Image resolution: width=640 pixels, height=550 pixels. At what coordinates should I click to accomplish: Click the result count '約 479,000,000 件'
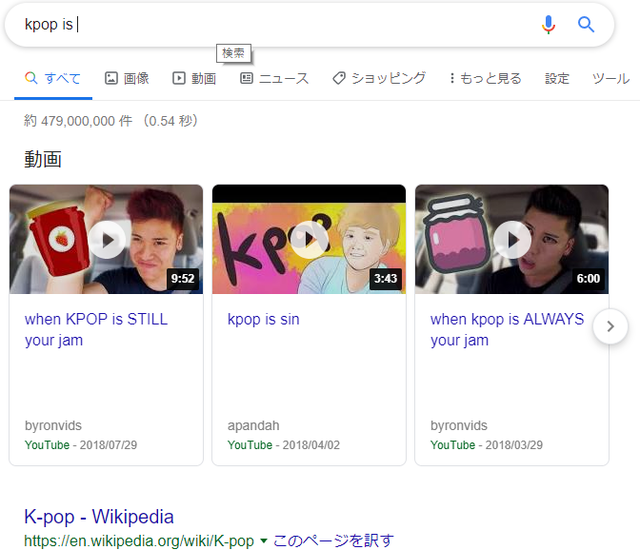(x=78, y=121)
